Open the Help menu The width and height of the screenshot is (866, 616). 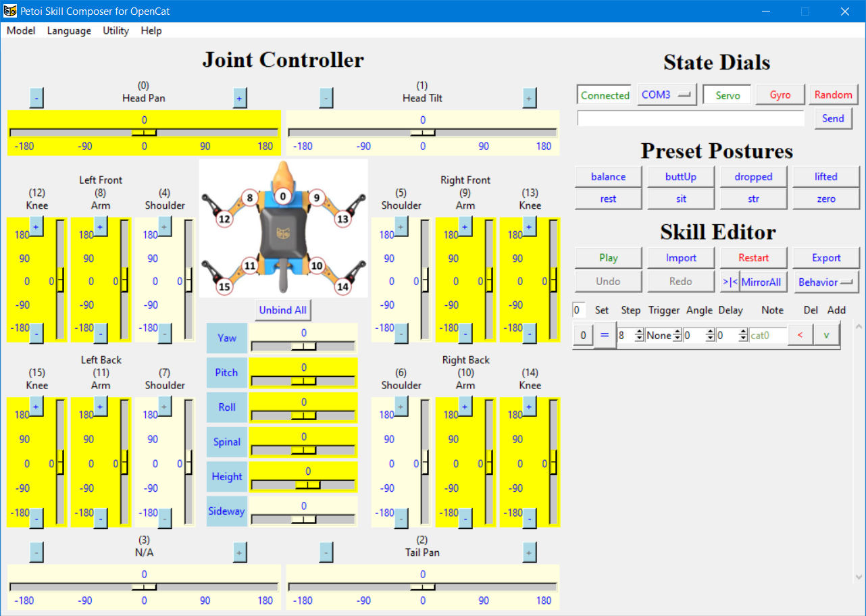[x=151, y=30]
